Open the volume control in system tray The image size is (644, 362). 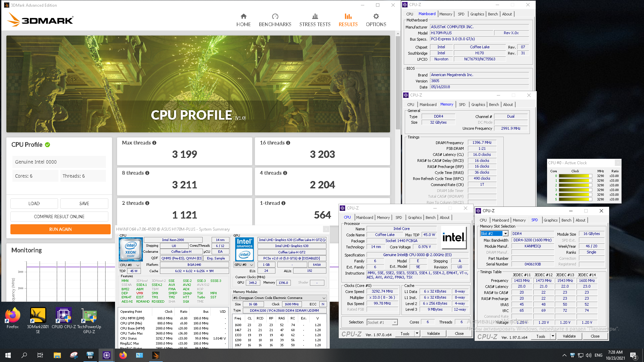coord(588,355)
